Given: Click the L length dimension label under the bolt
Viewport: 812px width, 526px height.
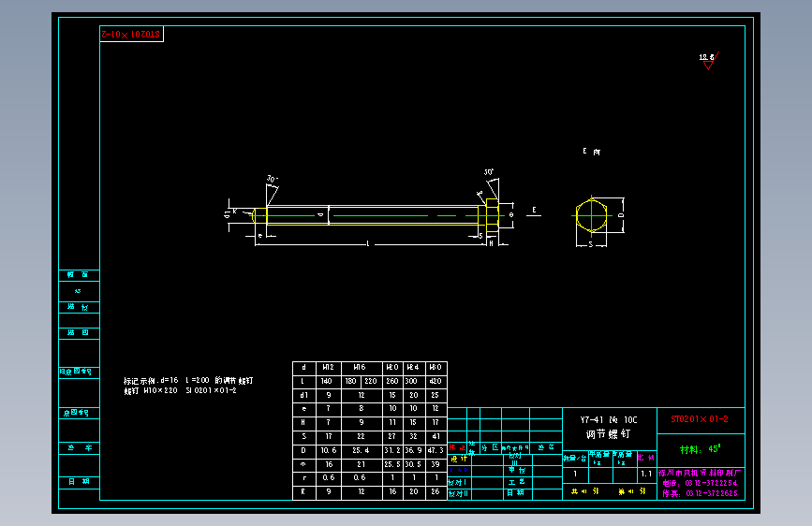Looking at the screenshot, I should point(368,243).
